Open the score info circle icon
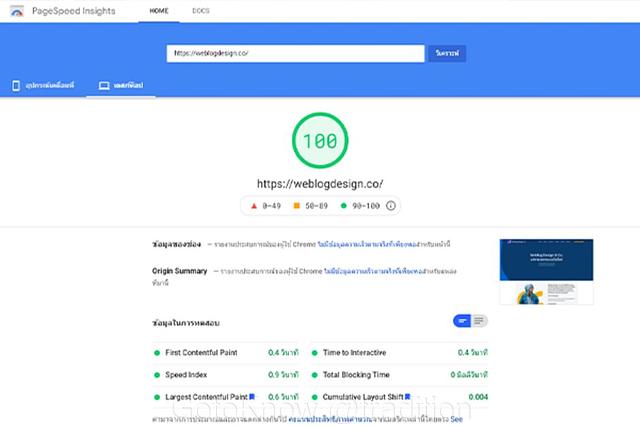The image size is (640, 427). pos(391,206)
